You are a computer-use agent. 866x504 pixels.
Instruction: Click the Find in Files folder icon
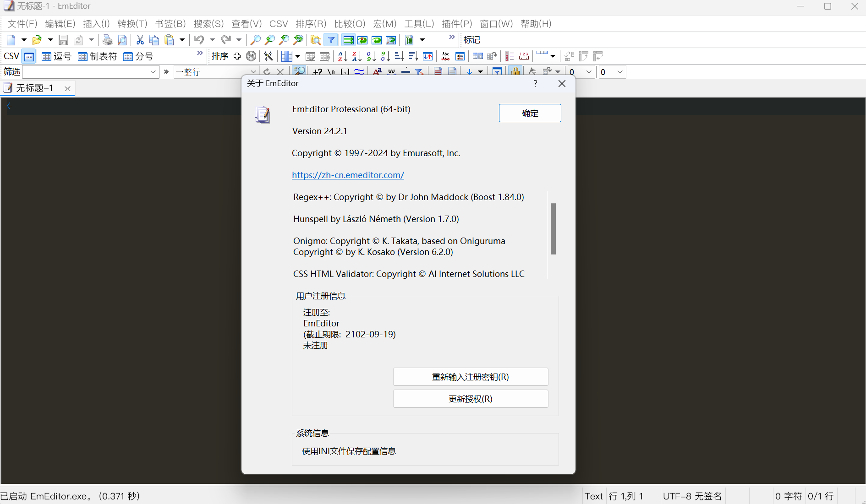pyautogui.click(x=315, y=40)
